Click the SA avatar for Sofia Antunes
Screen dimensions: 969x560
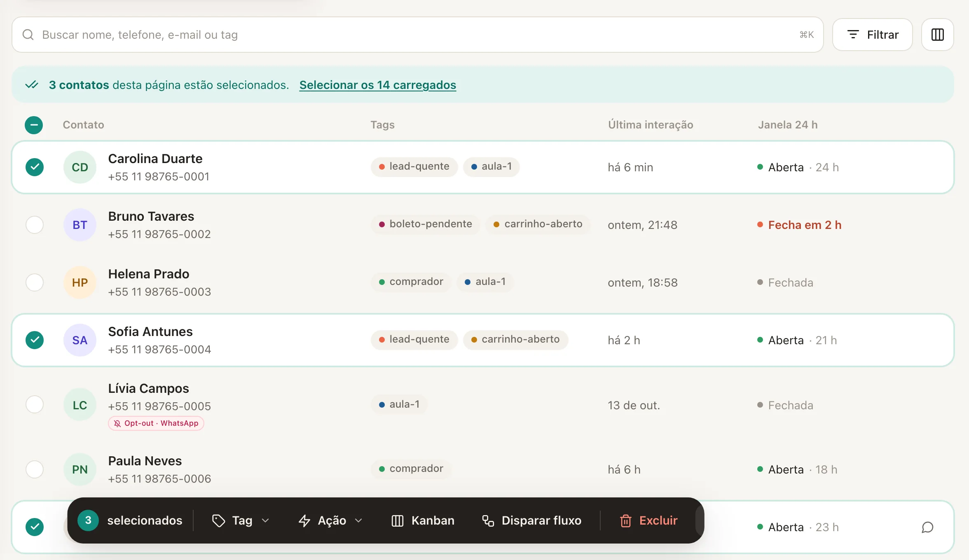click(80, 340)
